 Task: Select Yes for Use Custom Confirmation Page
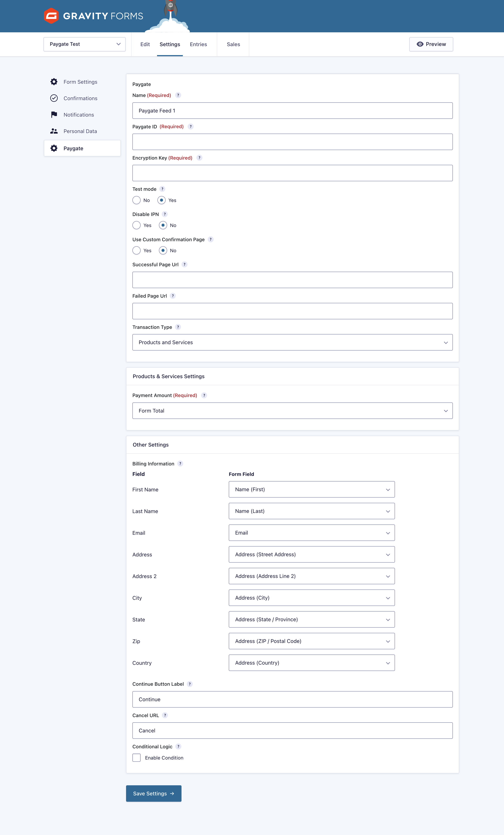click(x=137, y=250)
